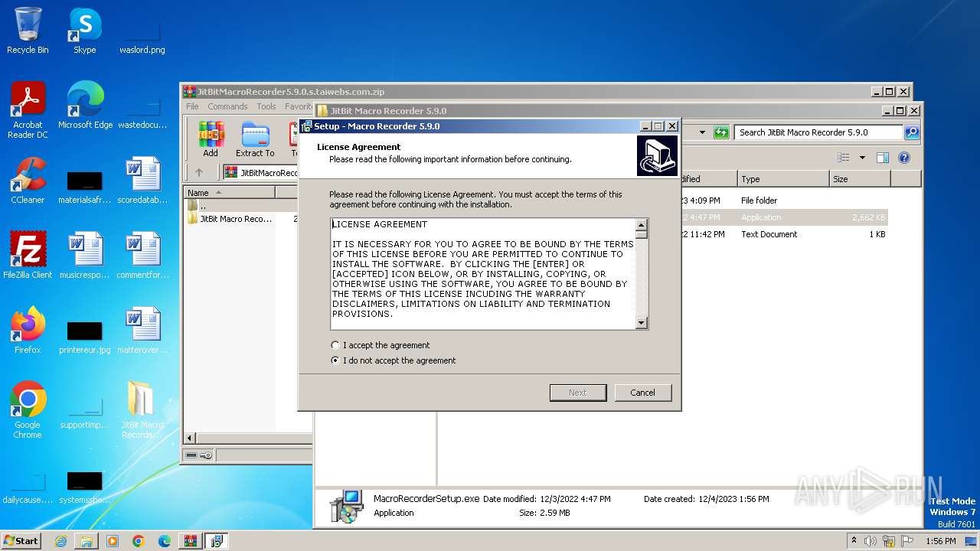Go up one level in WinRAR
This screenshot has width=980, height=551.
(199, 172)
